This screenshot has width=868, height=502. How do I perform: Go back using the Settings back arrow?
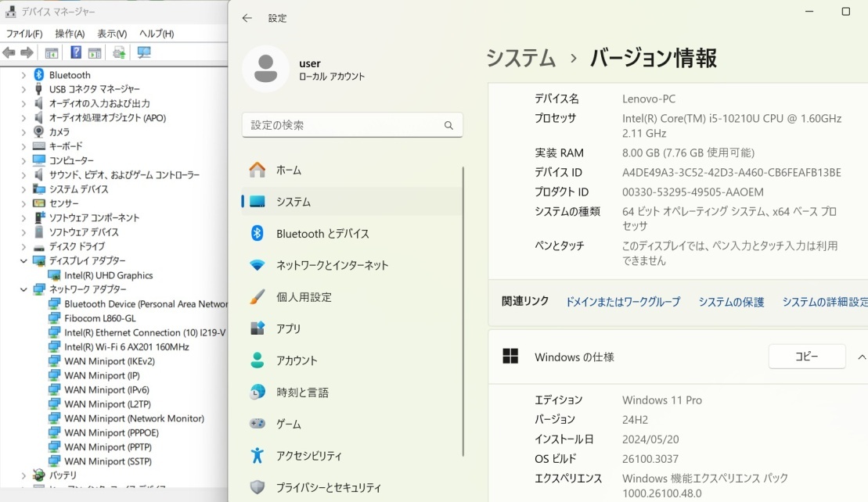point(247,18)
